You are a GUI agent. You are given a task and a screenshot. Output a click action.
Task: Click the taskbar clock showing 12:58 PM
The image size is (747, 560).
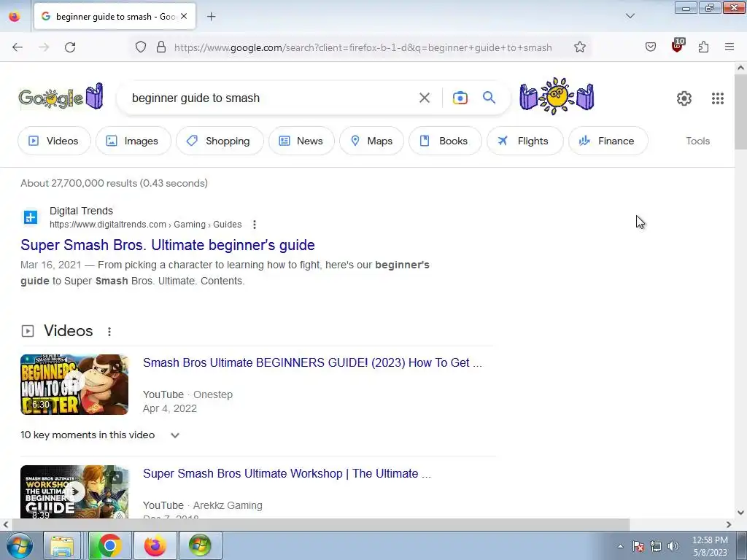click(710, 546)
